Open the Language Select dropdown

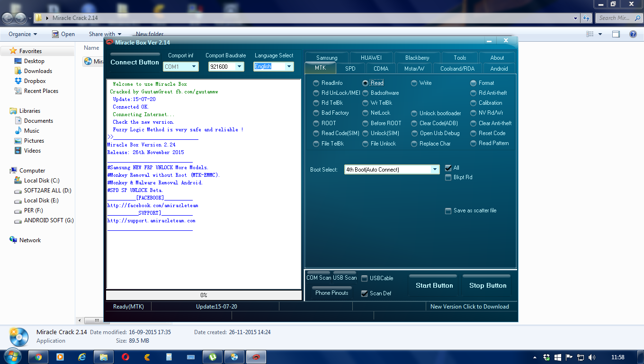coord(289,67)
